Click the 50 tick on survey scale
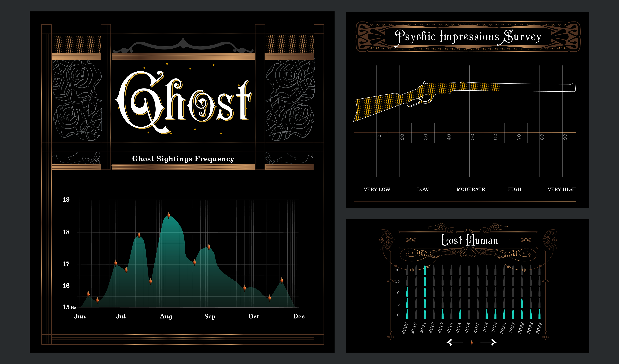This screenshot has width=619, height=364. tap(472, 137)
